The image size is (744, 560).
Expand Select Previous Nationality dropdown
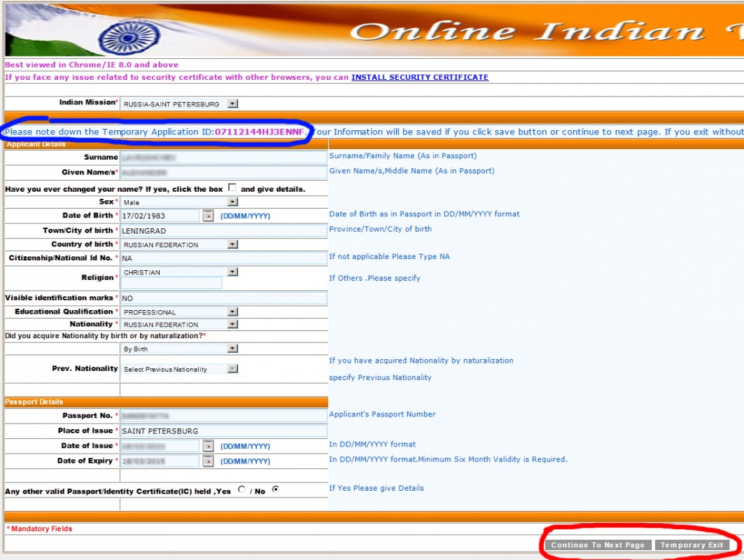(x=232, y=369)
